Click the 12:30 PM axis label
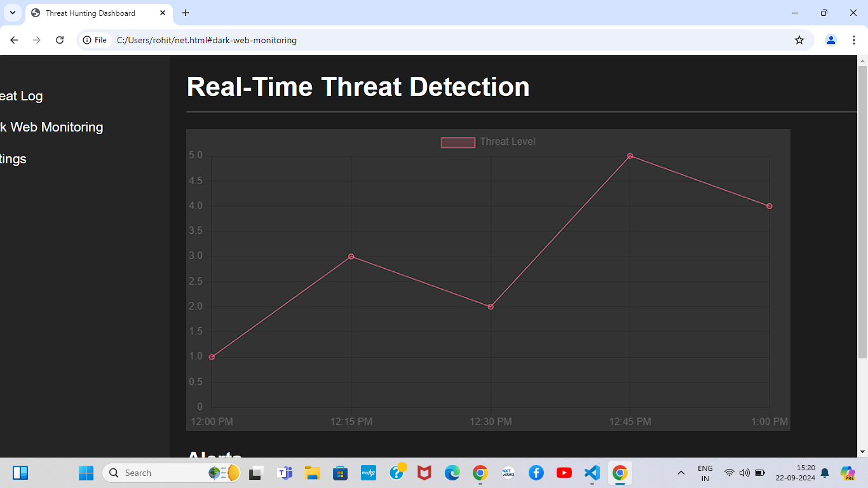Image resolution: width=868 pixels, height=488 pixels. click(x=491, y=422)
